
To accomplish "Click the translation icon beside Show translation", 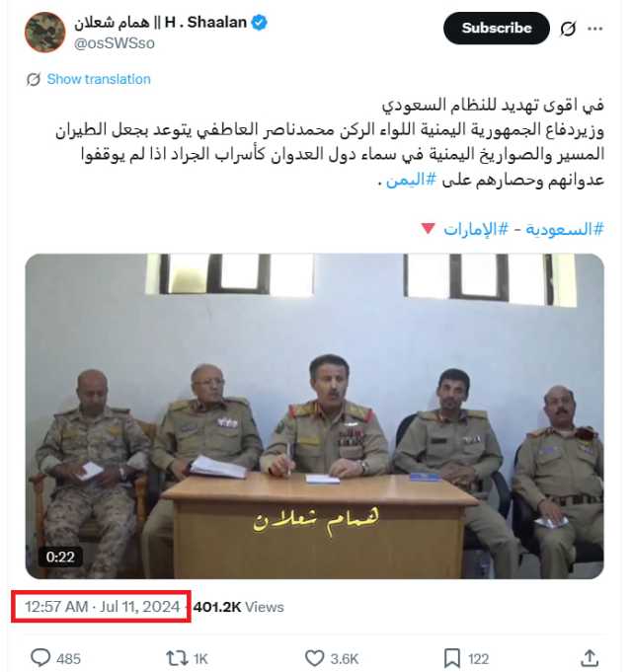I will [34, 79].
